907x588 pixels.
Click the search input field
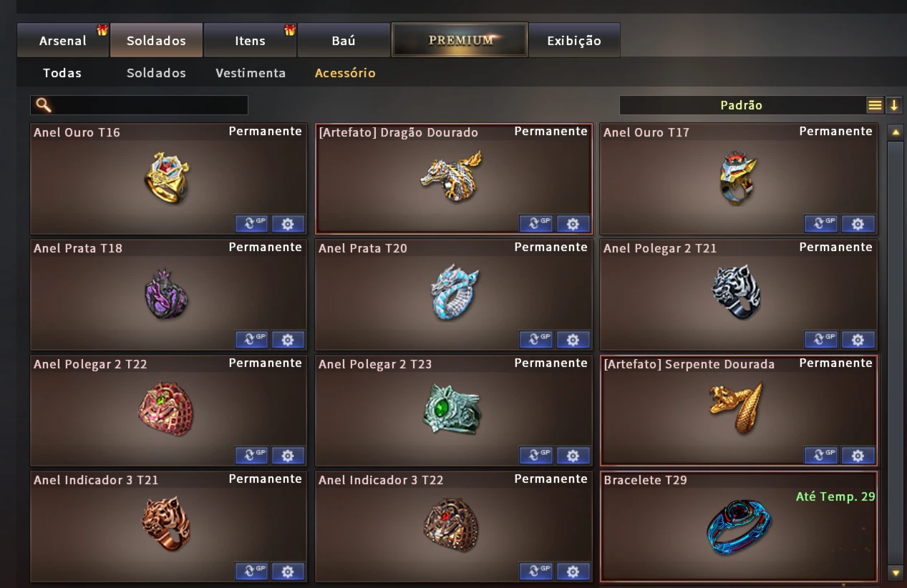[140, 105]
